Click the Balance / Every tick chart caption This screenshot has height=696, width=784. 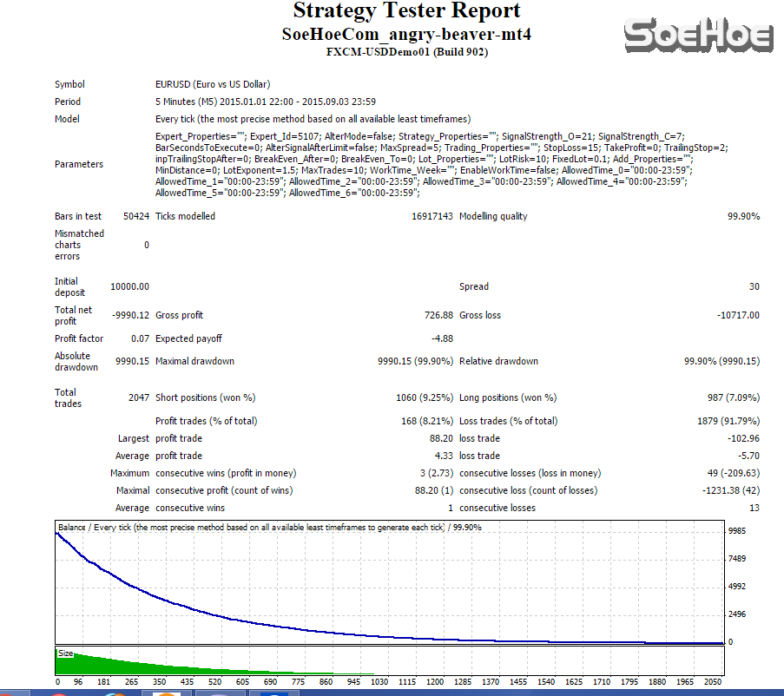pyautogui.click(x=269, y=528)
